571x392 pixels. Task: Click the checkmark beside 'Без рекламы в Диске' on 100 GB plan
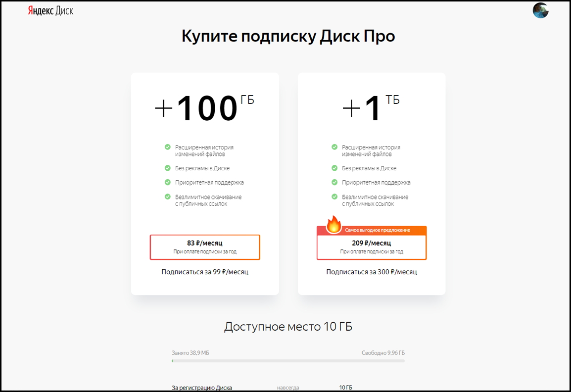[168, 168]
